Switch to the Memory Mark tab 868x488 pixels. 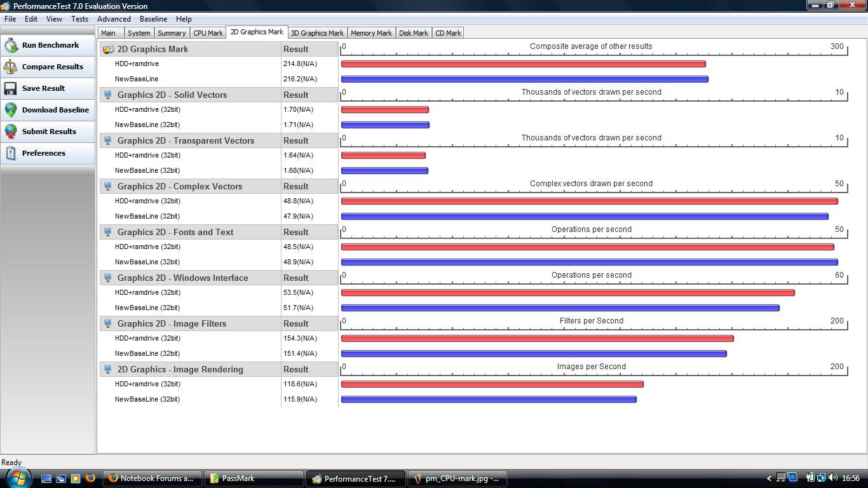(371, 33)
